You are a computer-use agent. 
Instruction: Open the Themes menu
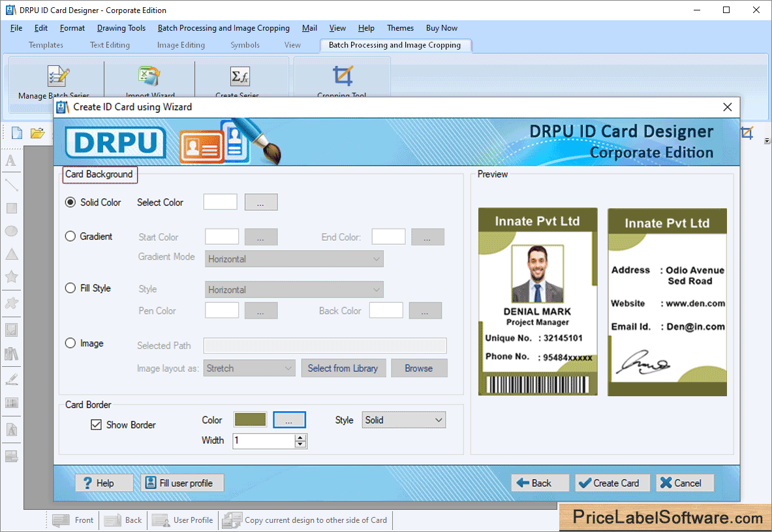(400, 28)
